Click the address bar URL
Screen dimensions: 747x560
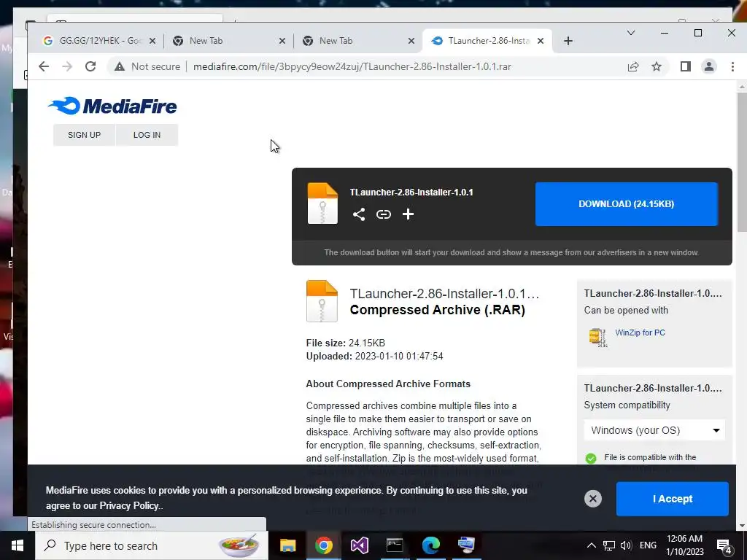352,66
